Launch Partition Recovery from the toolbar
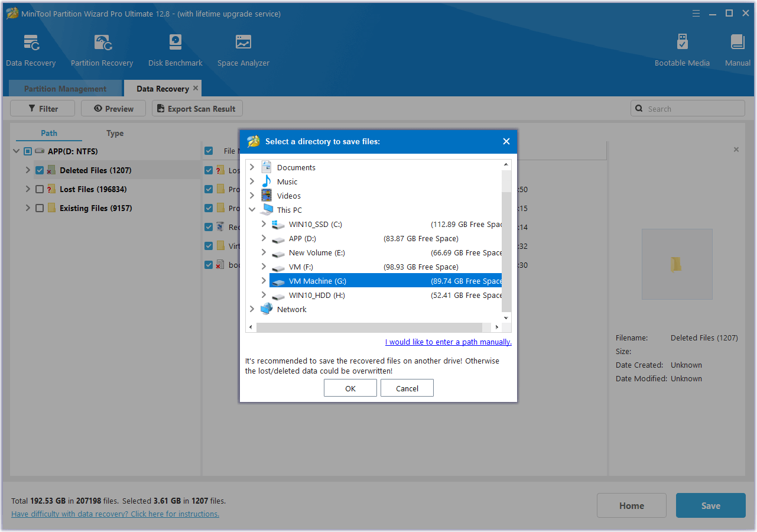Screen dimensions: 757x532 [102, 43]
